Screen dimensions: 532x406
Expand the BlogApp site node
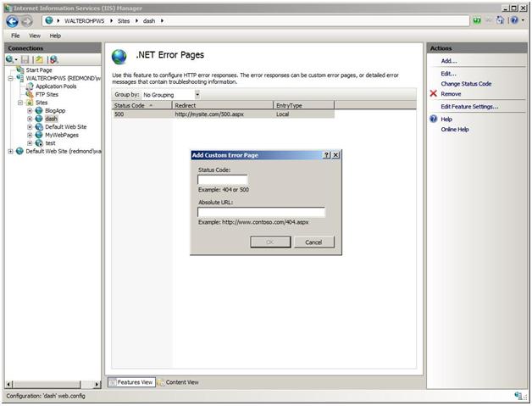pyautogui.click(x=30, y=111)
